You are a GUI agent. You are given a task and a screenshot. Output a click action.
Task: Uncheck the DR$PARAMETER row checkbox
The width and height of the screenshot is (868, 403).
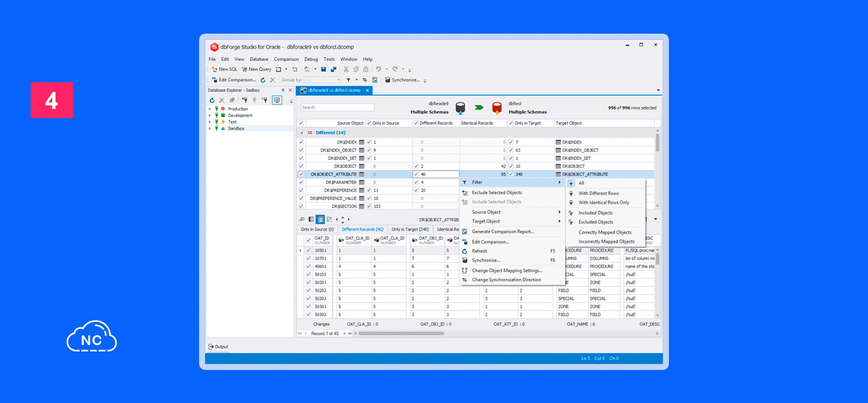point(301,182)
